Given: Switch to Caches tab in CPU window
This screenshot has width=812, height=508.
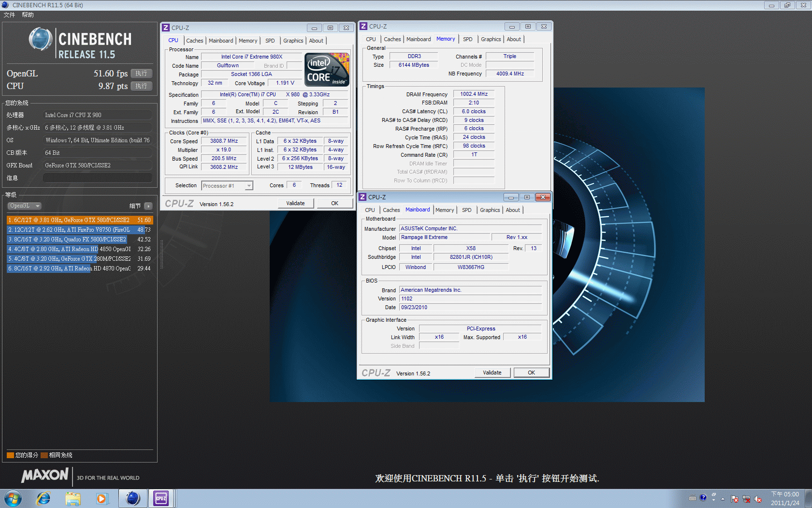Looking at the screenshot, I should pos(195,41).
